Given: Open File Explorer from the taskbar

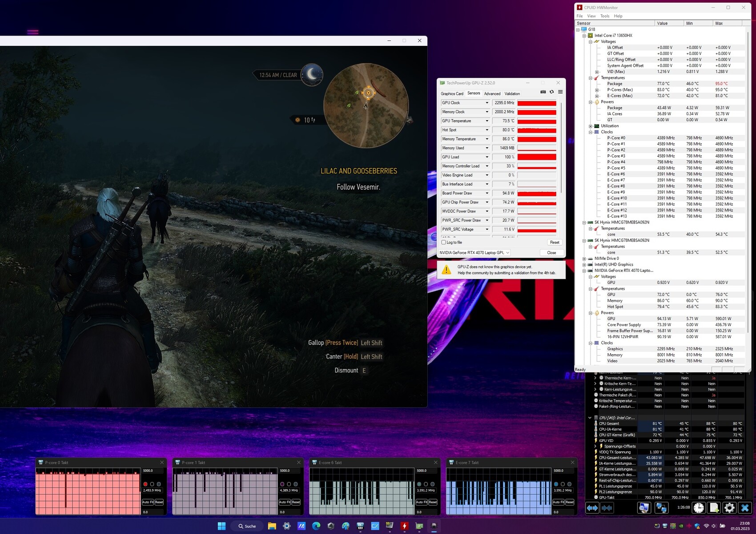Looking at the screenshot, I should point(272,526).
